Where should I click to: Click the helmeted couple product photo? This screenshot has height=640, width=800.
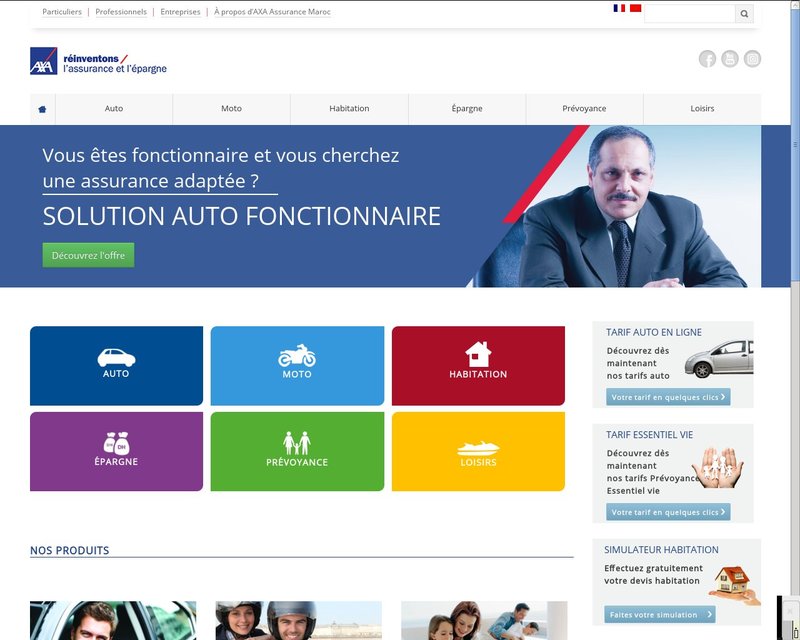[298, 621]
